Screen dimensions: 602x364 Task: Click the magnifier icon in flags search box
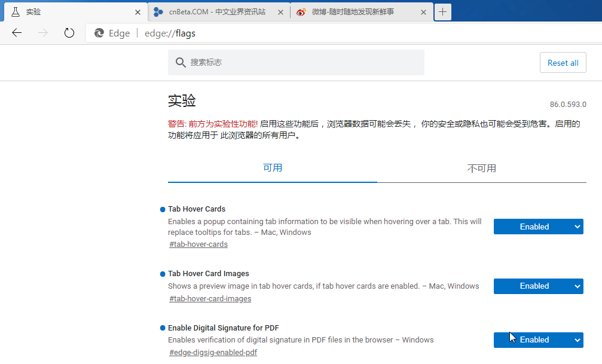(x=181, y=62)
